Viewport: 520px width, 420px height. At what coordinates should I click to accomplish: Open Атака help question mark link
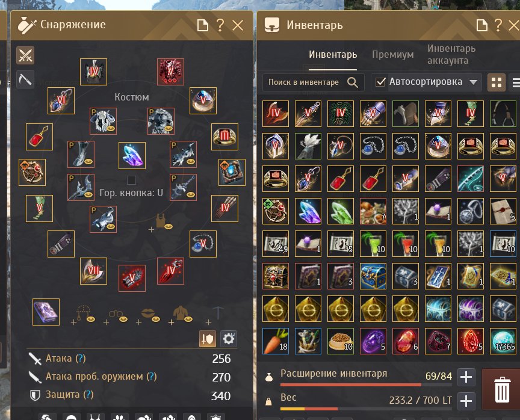(80, 359)
